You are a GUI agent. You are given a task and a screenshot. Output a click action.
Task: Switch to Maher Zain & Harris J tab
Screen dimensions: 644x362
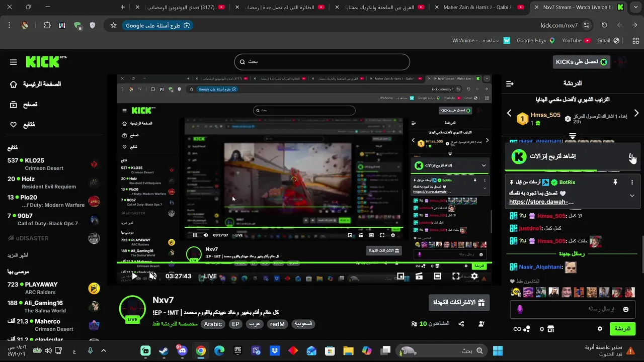pos(478,7)
